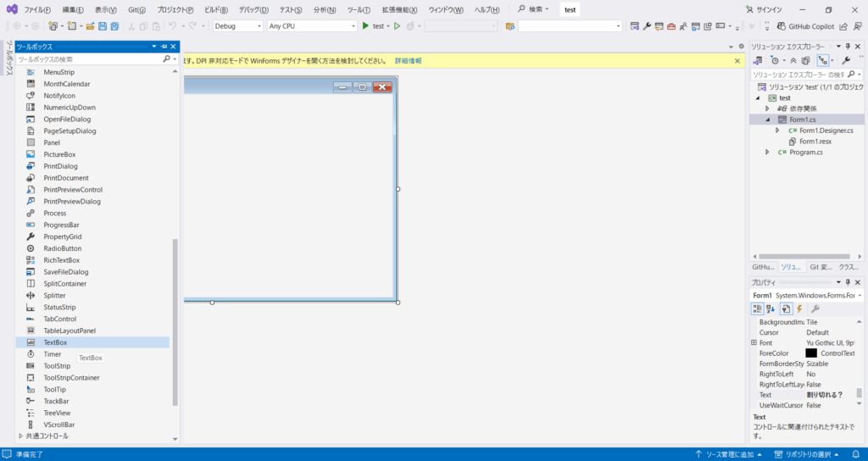Viewport: 868px width, 461px height.
Task: Show events via the lightning bolt icon
Action: (x=799, y=308)
